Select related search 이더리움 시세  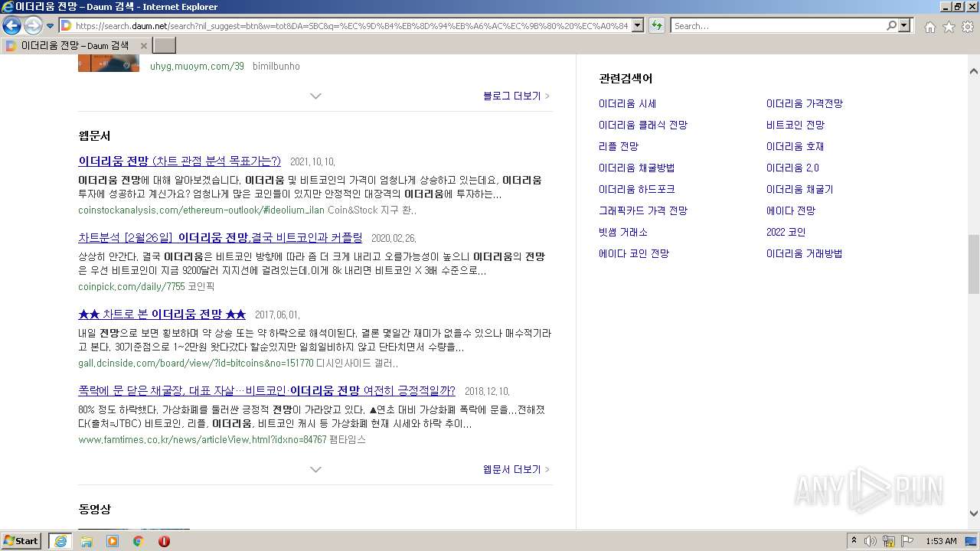pos(627,103)
